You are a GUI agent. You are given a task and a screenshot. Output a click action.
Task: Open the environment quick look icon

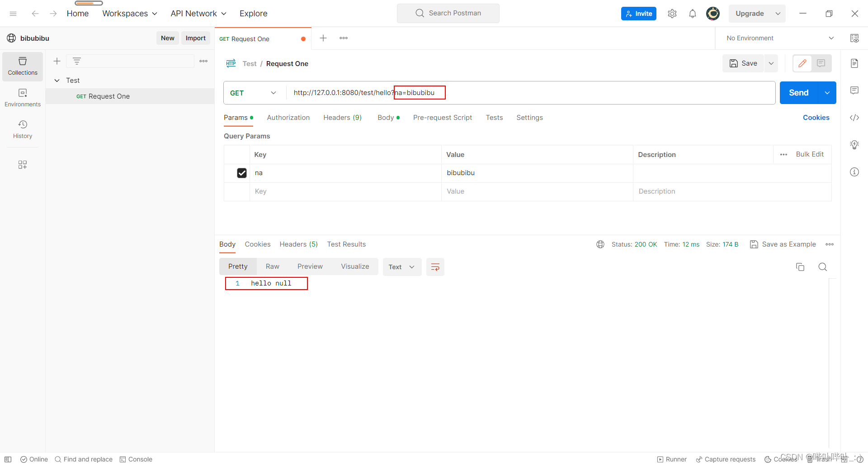coord(854,38)
